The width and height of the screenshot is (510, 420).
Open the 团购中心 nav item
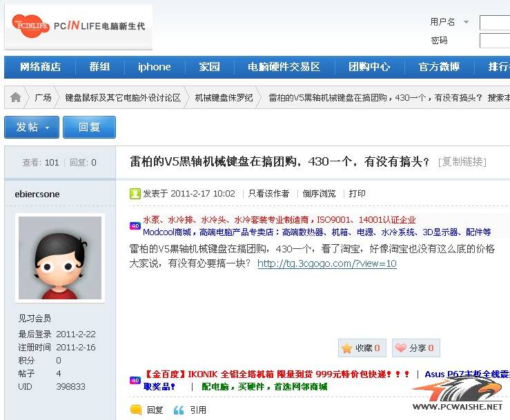pos(369,67)
